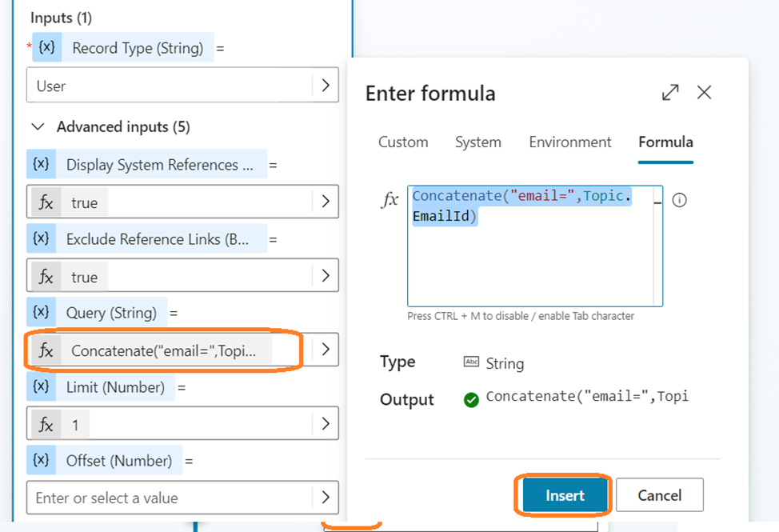Screen dimensions: 779x532
Task: Click the info icon beside formula box
Action: click(679, 201)
